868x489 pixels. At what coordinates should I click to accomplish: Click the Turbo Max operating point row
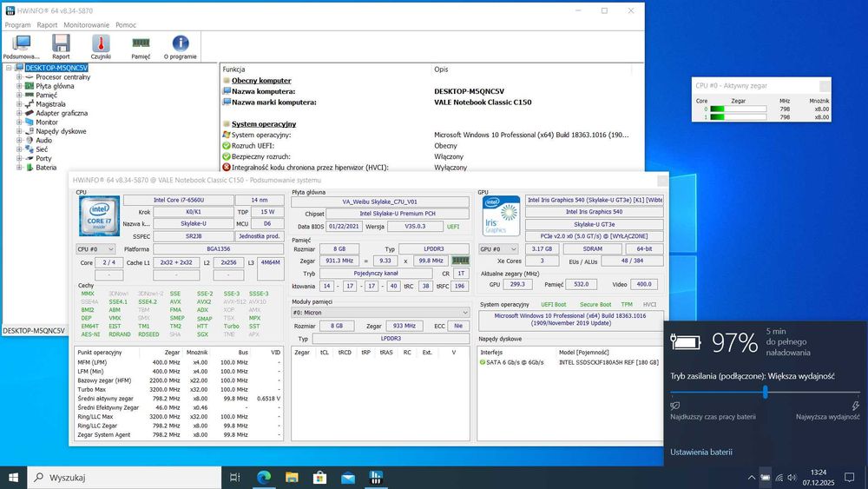(178, 389)
